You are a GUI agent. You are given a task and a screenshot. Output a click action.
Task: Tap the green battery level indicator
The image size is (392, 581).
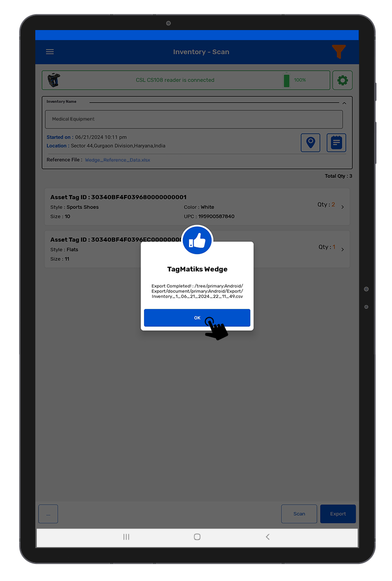coord(287,80)
